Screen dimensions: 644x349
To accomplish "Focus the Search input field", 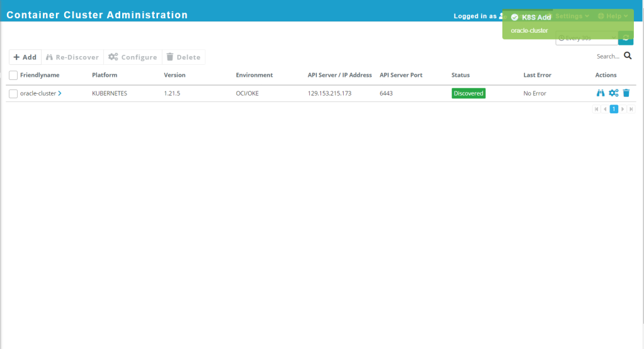I will point(608,56).
